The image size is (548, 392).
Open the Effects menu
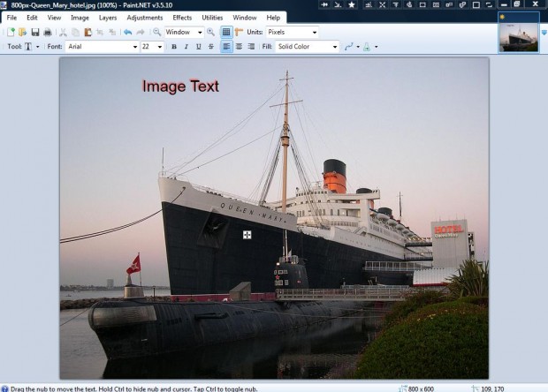182,18
